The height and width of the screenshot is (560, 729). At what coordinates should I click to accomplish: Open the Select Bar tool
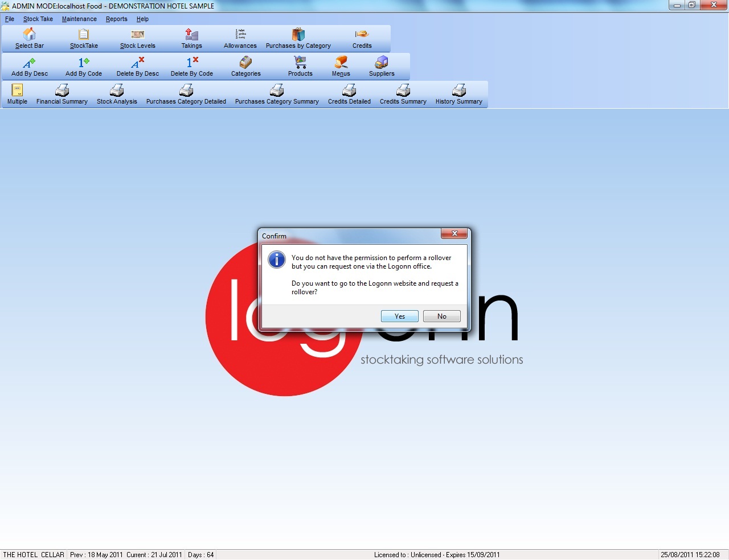point(30,39)
